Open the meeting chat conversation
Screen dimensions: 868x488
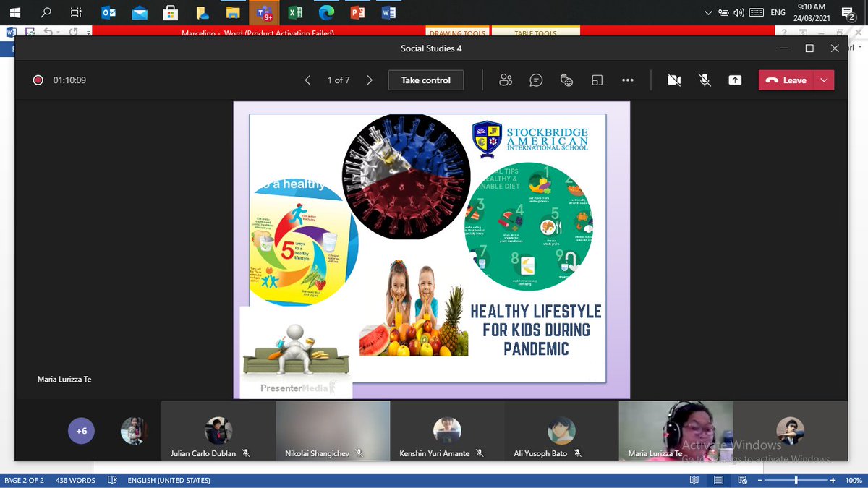pos(536,80)
